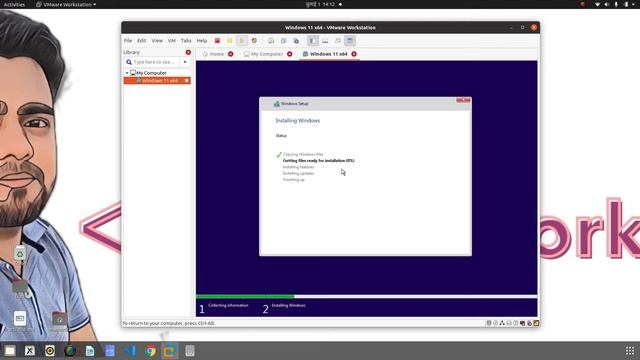Click the network adapter status icon
Image resolution: width=640 pixels, height=360 pixels.
502,323
